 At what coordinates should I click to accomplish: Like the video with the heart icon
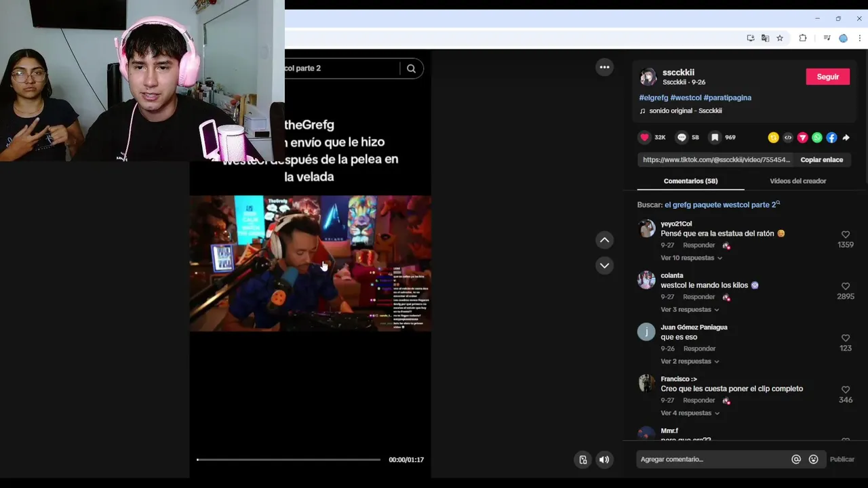click(x=644, y=138)
